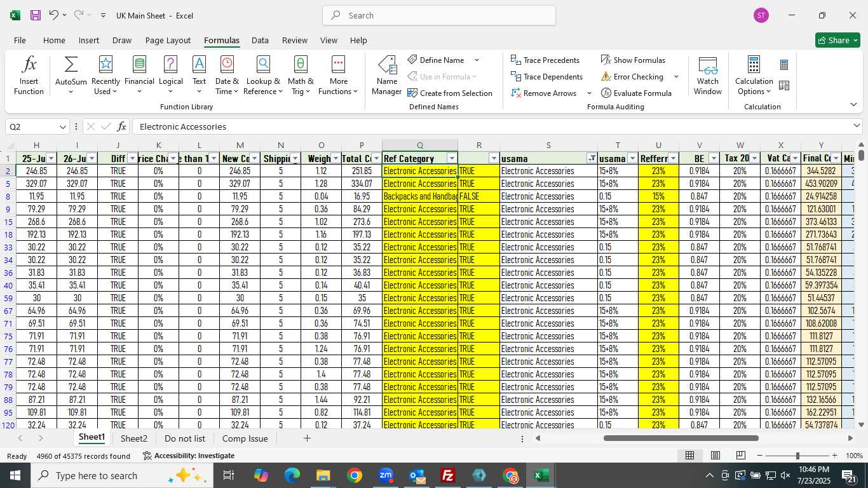868x488 pixels.
Task: Switch to Page Break Preview in status bar
Action: pos(740,456)
